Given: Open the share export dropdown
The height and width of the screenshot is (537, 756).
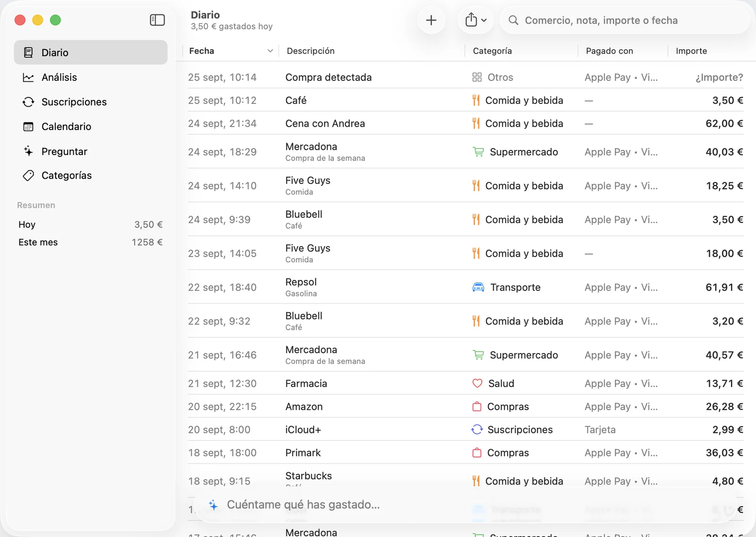Looking at the screenshot, I should (475, 20).
